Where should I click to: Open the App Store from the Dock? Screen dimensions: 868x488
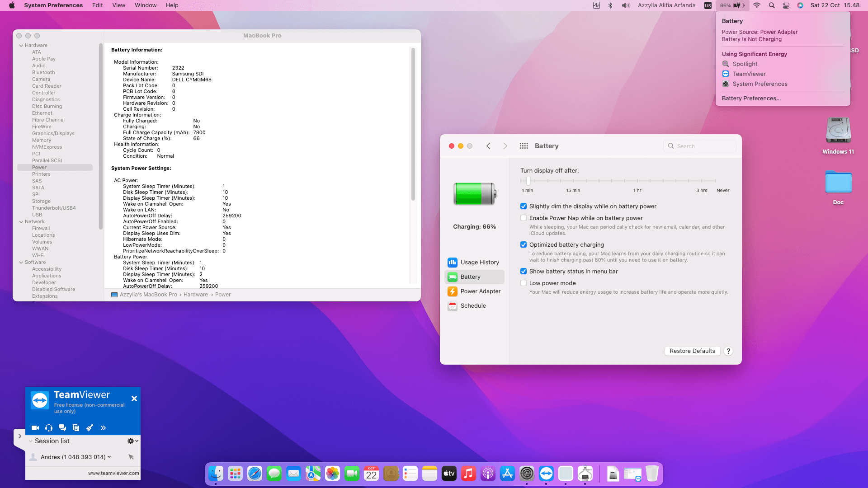(x=507, y=474)
